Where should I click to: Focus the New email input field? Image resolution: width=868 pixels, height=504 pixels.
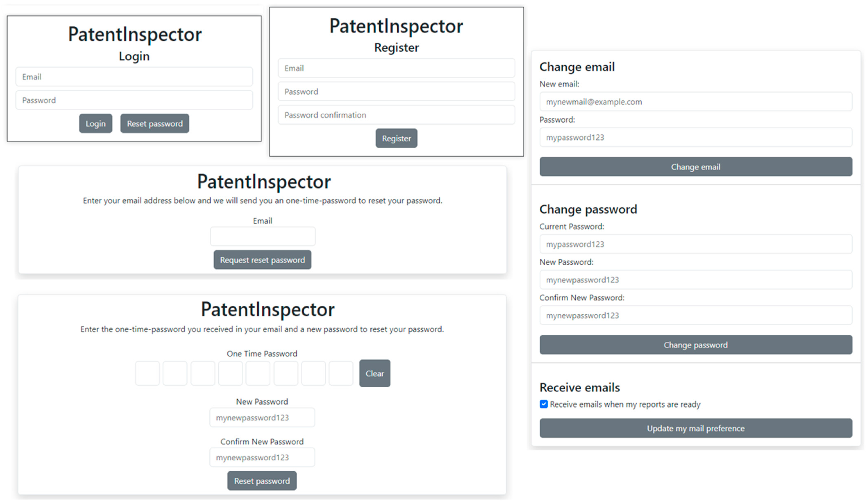point(696,102)
